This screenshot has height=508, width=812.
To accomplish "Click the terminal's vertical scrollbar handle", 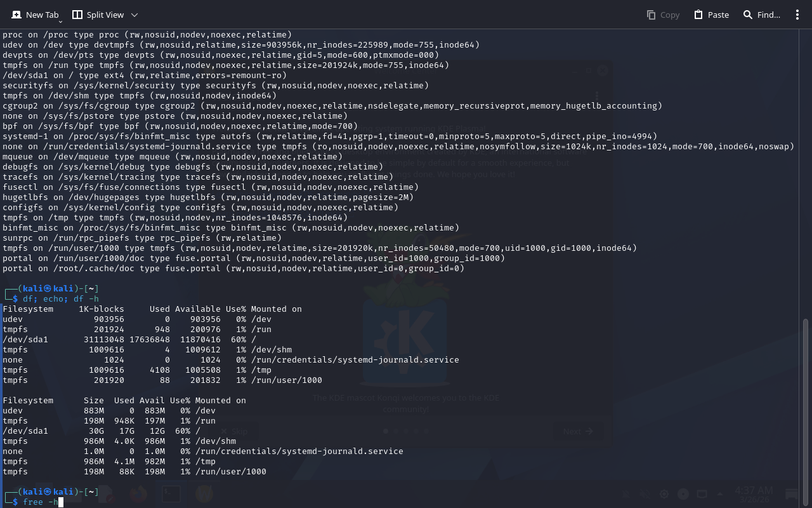I will 806,406.
